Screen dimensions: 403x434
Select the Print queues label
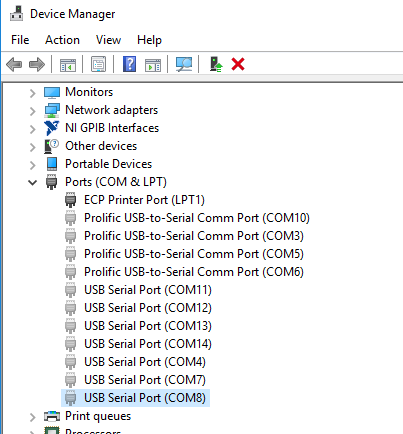click(x=98, y=416)
